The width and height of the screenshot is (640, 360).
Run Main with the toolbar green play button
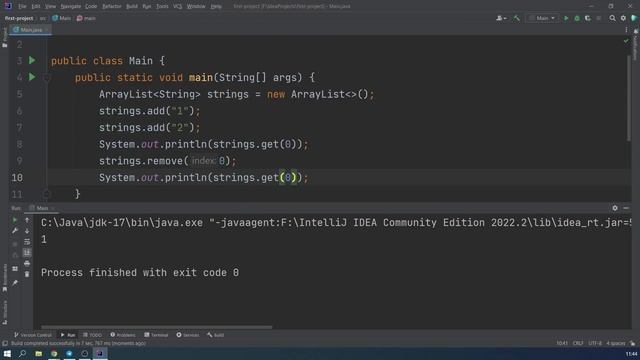click(566, 18)
